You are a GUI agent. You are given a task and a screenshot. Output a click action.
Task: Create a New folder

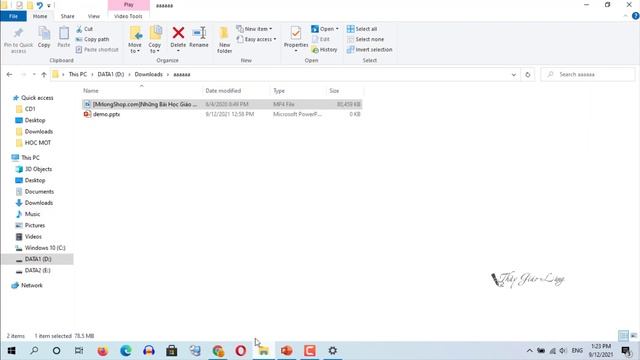(224, 40)
